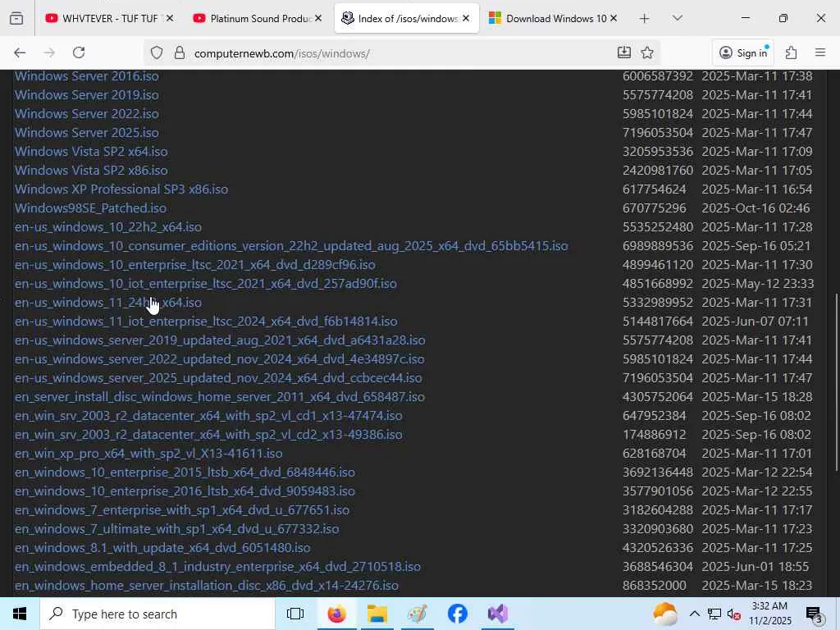Screen dimensions: 840x630
Task: Open the Windows 10 consumer editions aug_2025 ISO link
Action: click(x=291, y=246)
